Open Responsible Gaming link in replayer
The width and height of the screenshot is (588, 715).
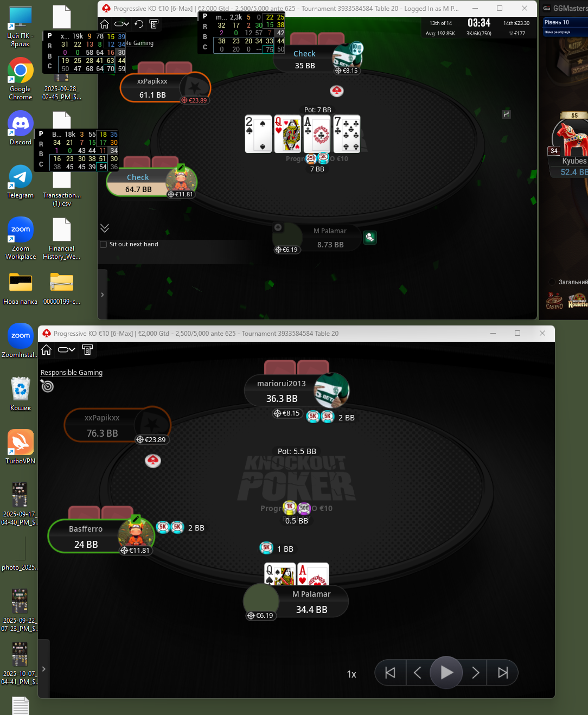[x=72, y=373]
